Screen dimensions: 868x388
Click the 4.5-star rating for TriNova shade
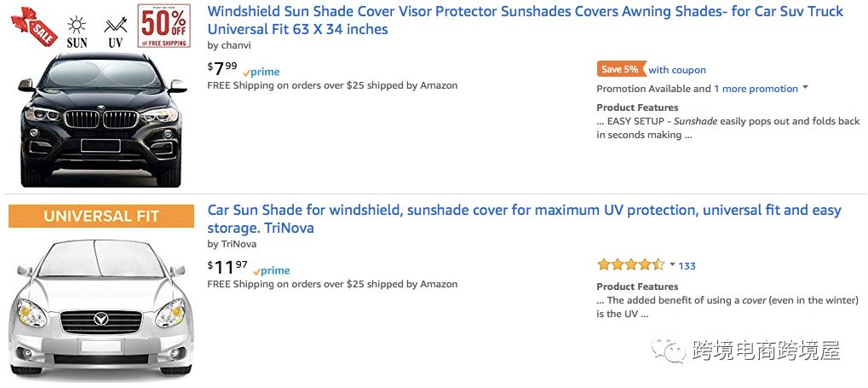630,265
